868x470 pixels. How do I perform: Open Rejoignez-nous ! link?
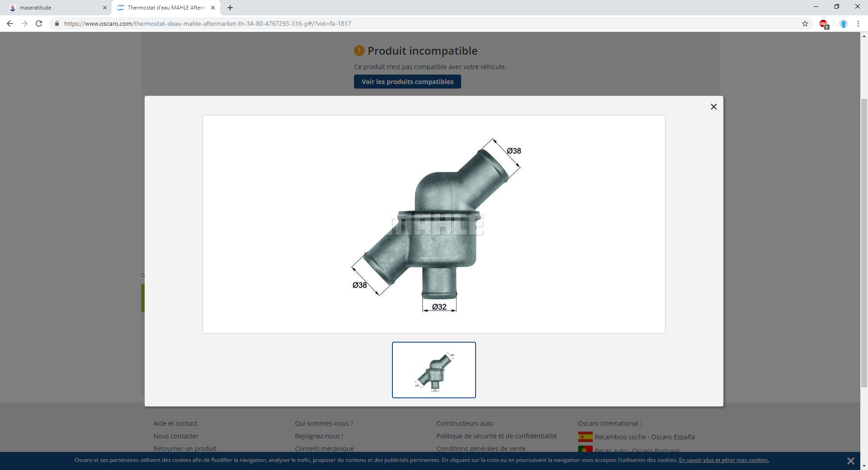319,436
